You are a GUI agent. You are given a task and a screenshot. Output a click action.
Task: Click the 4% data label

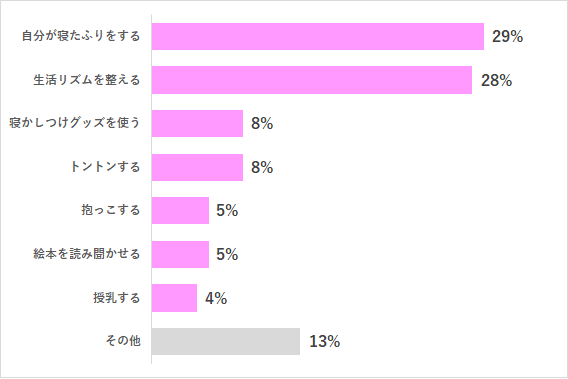pos(216,299)
